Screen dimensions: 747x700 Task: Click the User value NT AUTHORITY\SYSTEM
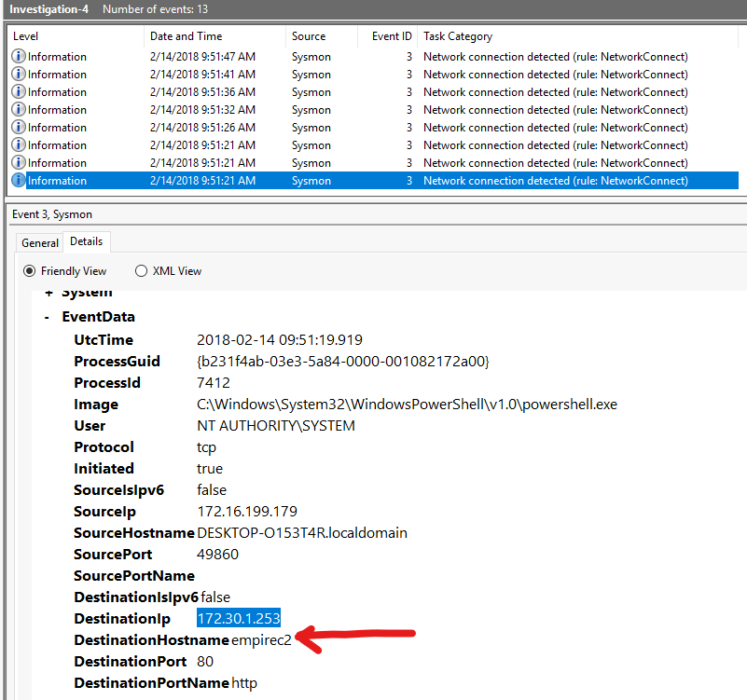pos(276,426)
